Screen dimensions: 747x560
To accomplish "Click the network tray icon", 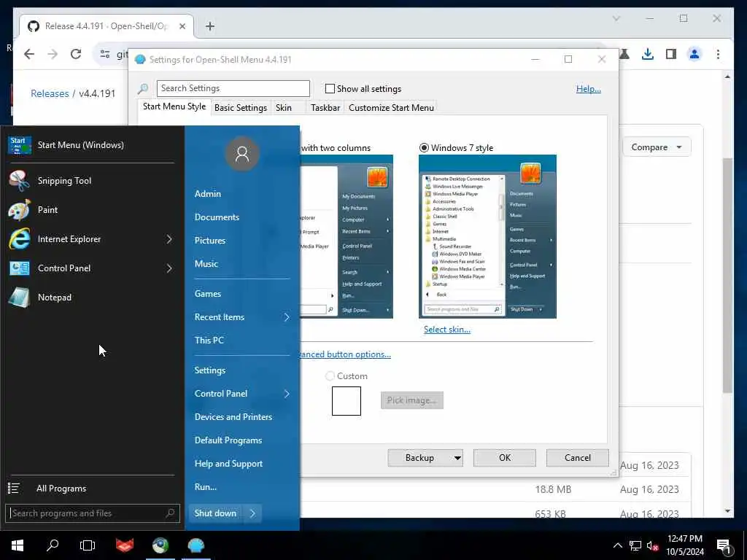I will [x=635, y=545].
